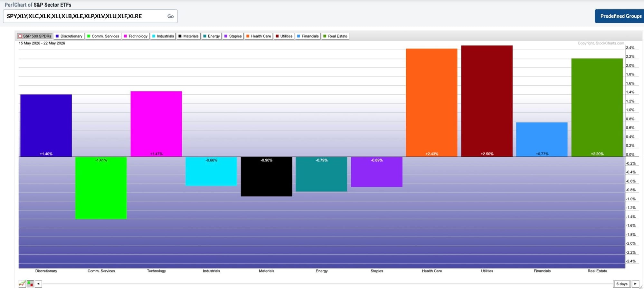Click the green Real Estate bar
Image resolution: width=644 pixels, height=289 pixels.
click(597, 107)
